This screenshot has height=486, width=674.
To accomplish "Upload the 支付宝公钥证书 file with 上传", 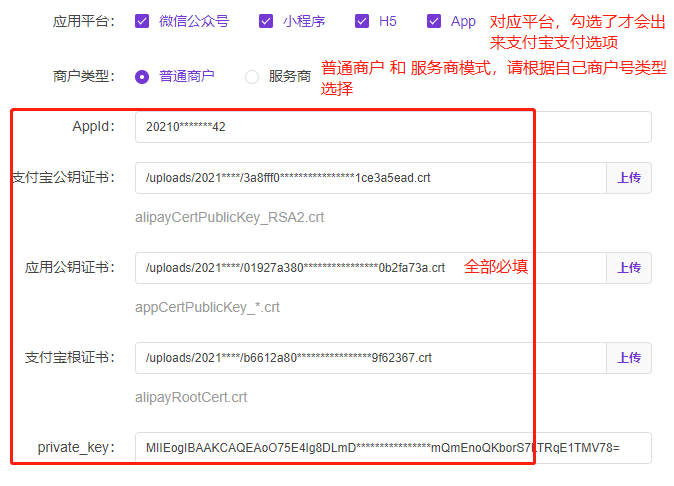I will 629,178.
